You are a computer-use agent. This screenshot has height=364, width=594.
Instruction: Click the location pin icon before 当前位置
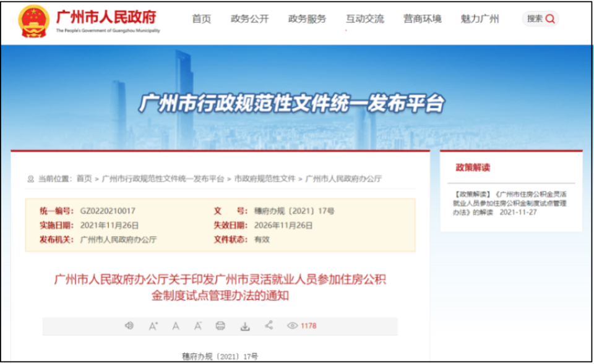[31, 179]
